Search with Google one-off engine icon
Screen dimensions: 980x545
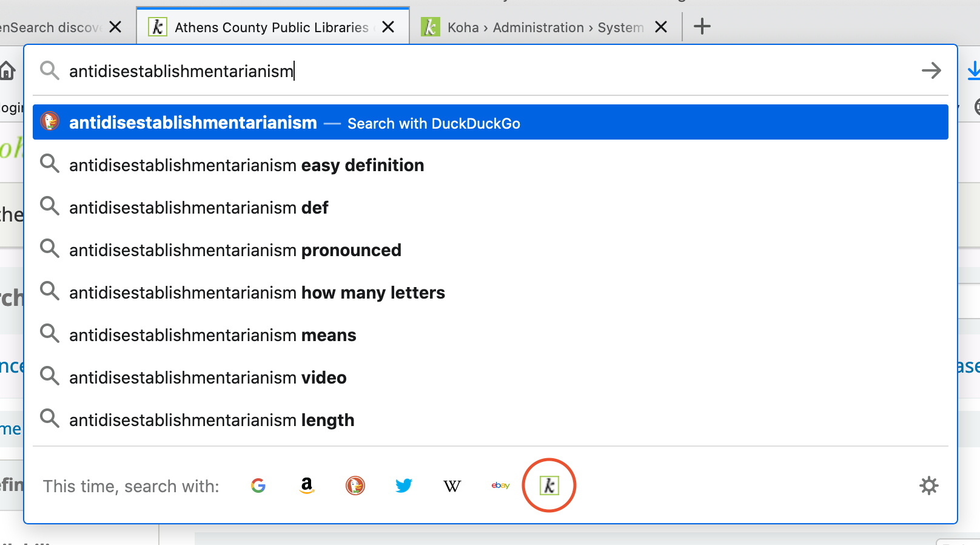click(258, 486)
